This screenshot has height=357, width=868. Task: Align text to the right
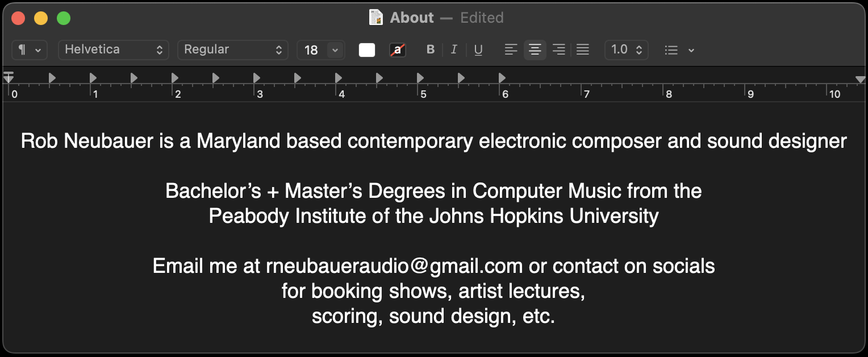(558, 50)
